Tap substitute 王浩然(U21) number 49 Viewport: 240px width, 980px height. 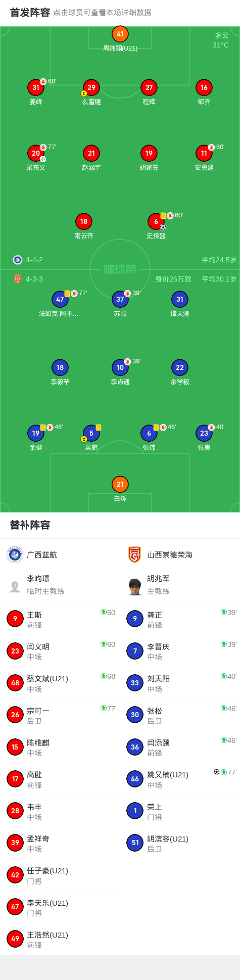pyautogui.click(x=15, y=939)
